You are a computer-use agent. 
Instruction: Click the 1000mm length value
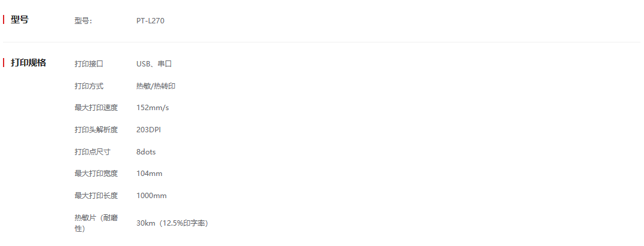pyautogui.click(x=151, y=196)
